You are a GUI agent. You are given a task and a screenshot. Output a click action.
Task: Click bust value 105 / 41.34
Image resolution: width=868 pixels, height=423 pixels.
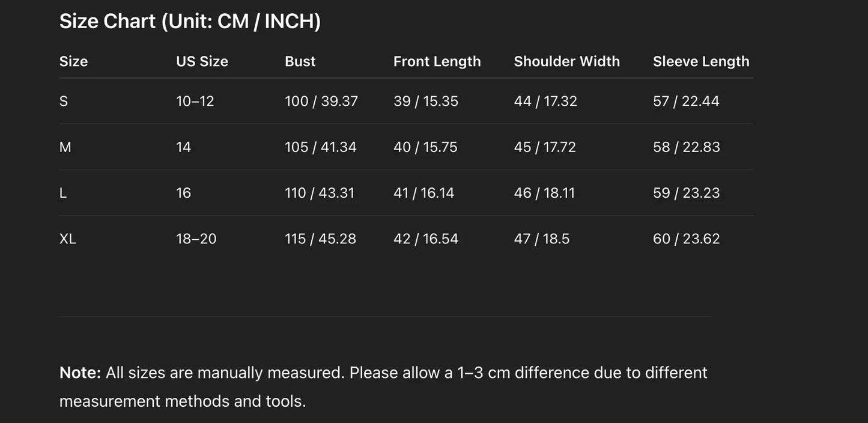pos(320,147)
